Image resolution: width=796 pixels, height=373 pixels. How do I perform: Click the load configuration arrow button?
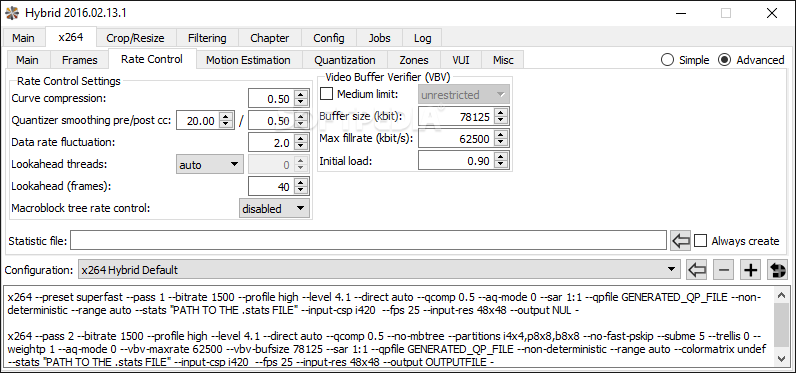point(697,270)
